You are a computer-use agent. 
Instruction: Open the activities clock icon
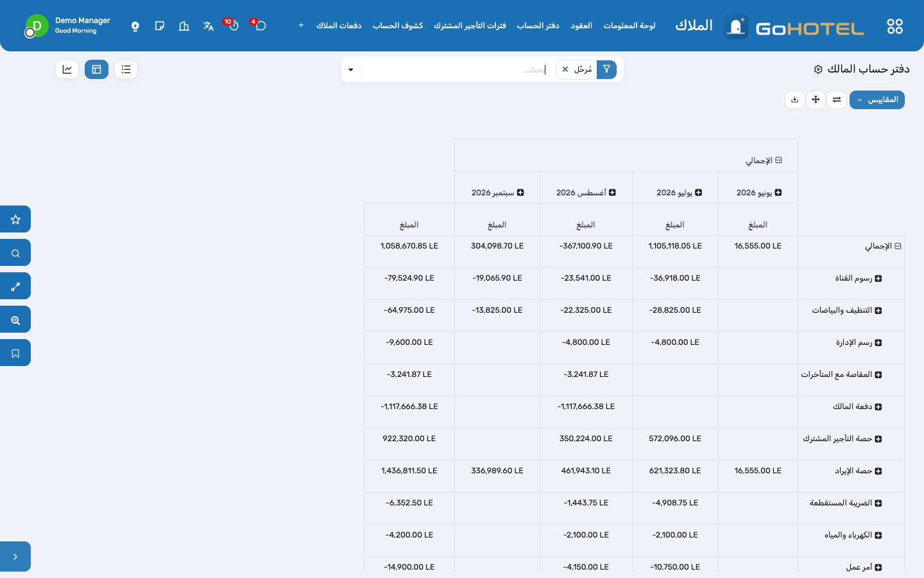click(234, 26)
